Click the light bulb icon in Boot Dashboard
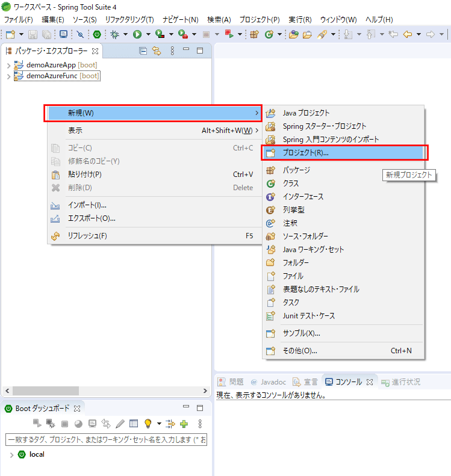 coord(147,424)
